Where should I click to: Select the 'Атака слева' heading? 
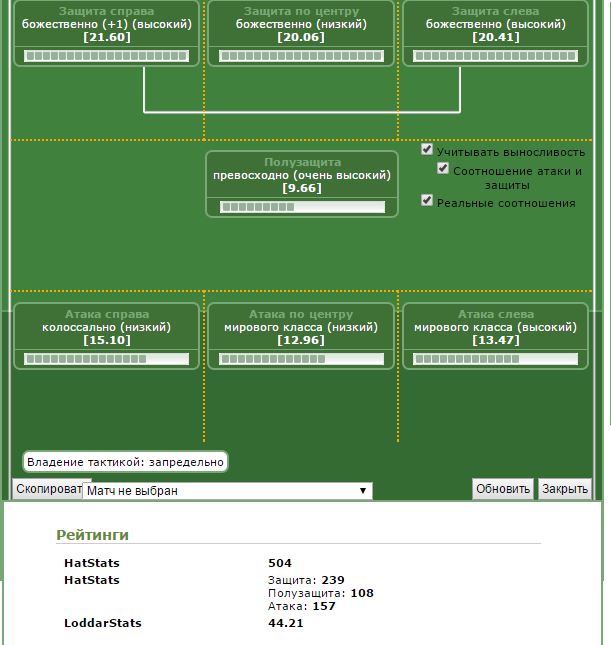coord(495,314)
